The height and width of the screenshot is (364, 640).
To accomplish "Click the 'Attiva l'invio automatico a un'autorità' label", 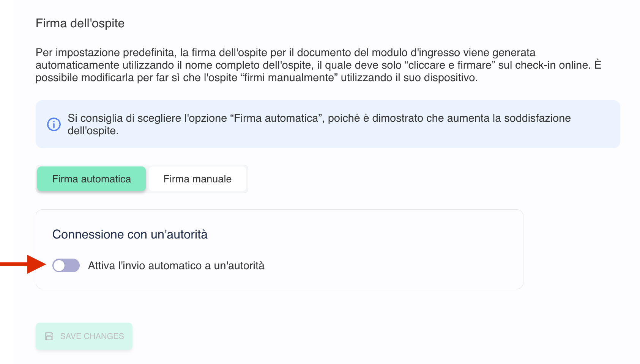I will [x=176, y=265].
